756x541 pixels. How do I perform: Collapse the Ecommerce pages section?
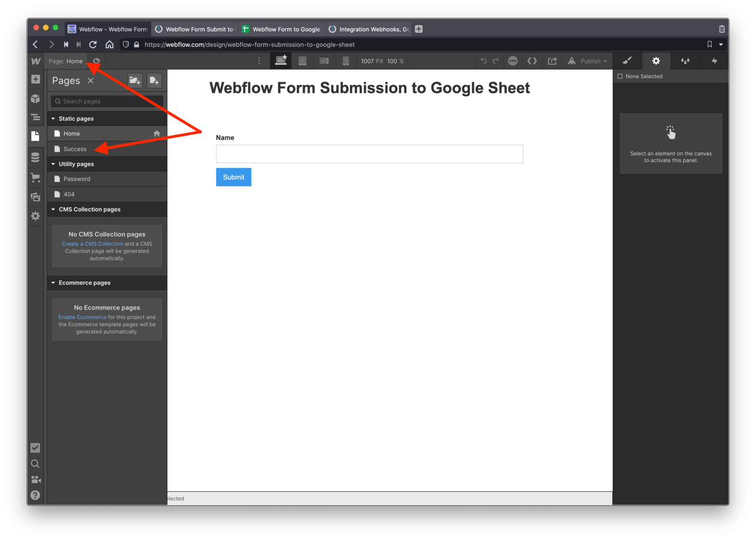tap(53, 283)
